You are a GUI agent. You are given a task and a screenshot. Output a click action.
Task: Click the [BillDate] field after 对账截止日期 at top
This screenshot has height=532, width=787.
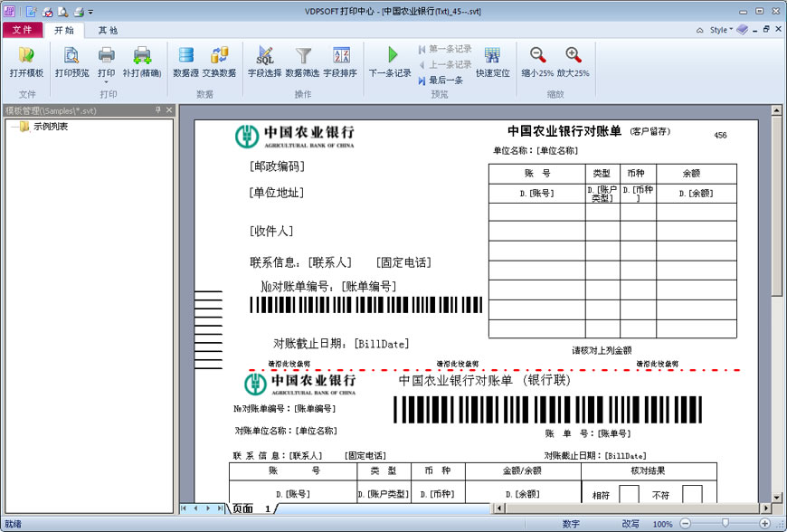pyautogui.click(x=382, y=345)
